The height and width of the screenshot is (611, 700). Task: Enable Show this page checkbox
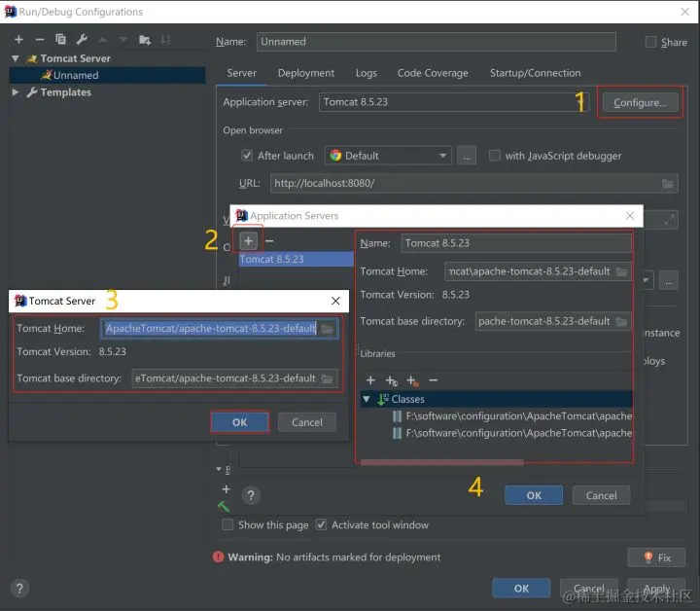click(x=227, y=524)
